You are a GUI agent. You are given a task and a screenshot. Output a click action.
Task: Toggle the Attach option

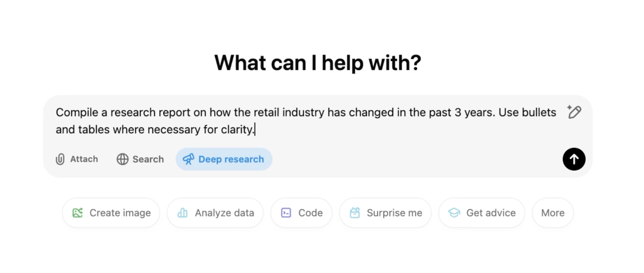point(77,159)
